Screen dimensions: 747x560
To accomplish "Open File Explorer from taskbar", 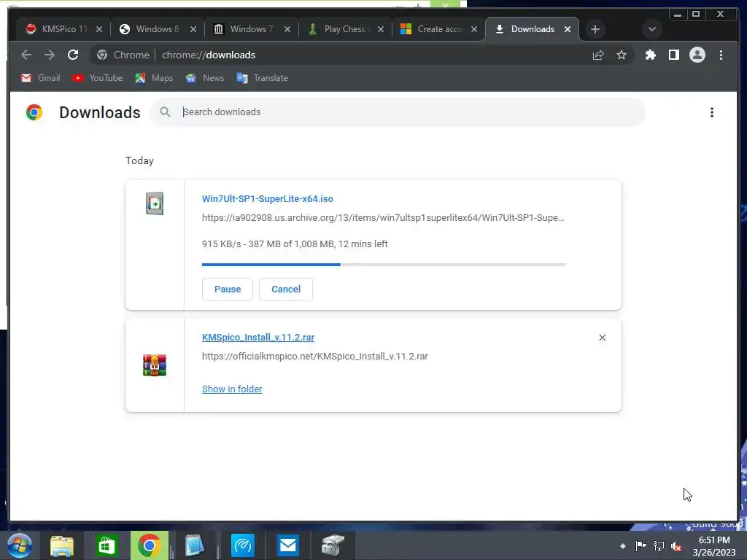I will [x=62, y=545].
